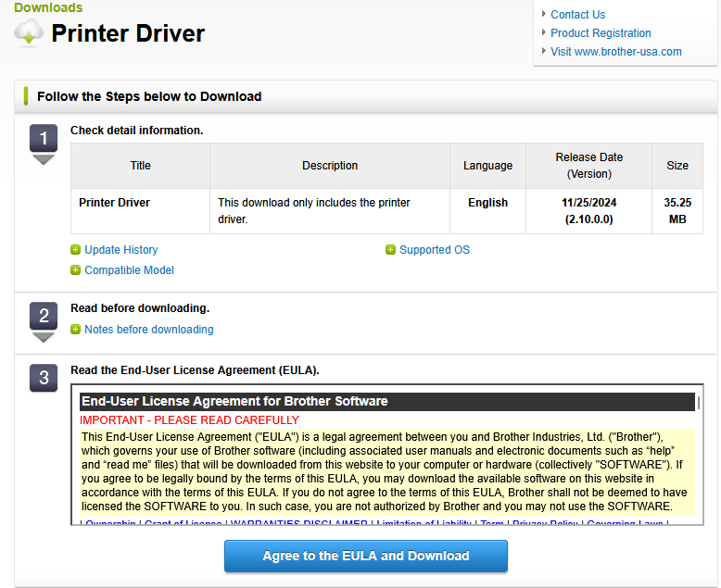Open the Update History link
Image resolution: width=721 pixels, height=588 pixels.
click(120, 250)
